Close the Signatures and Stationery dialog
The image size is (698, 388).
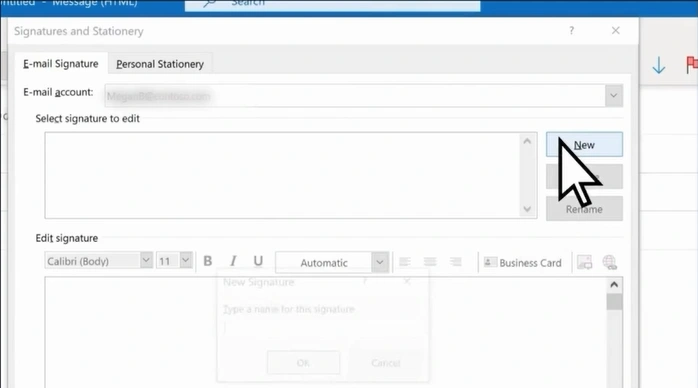tap(616, 30)
